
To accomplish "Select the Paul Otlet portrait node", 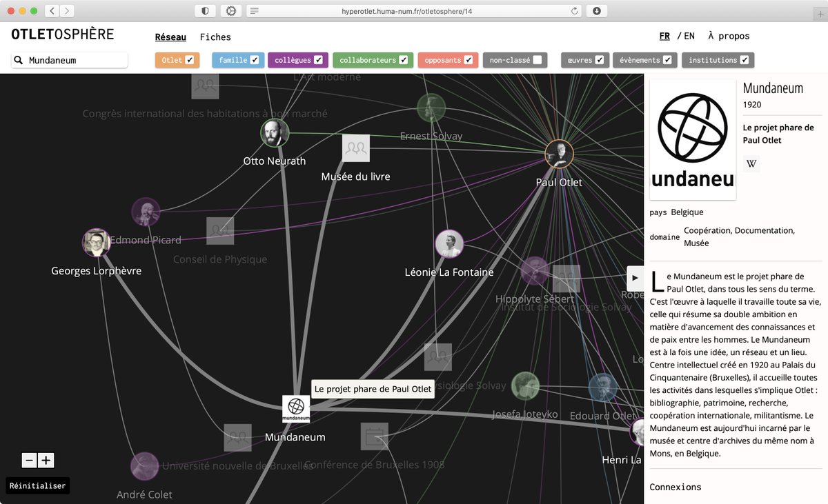I will 559,154.
